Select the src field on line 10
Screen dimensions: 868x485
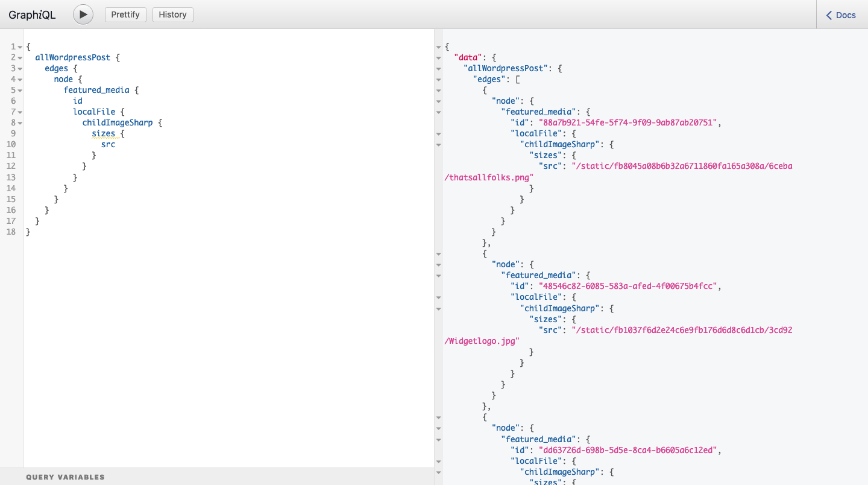107,144
